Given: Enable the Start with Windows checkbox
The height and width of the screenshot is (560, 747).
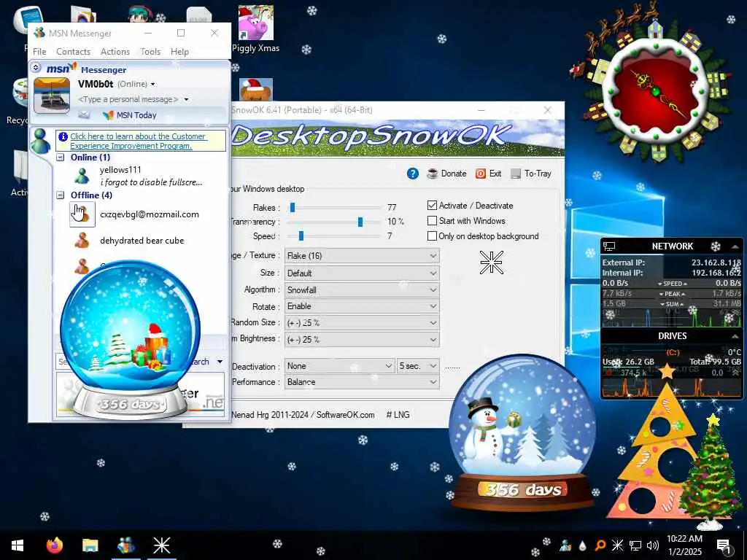Looking at the screenshot, I should 432,221.
